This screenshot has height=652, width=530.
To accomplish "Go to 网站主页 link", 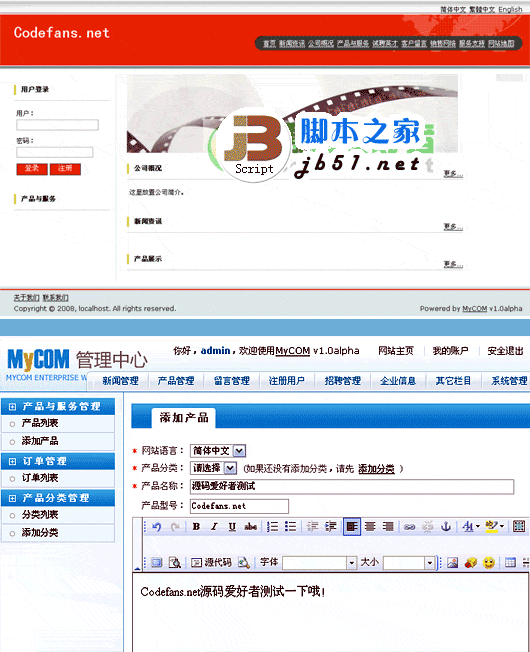I will (396, 351).
